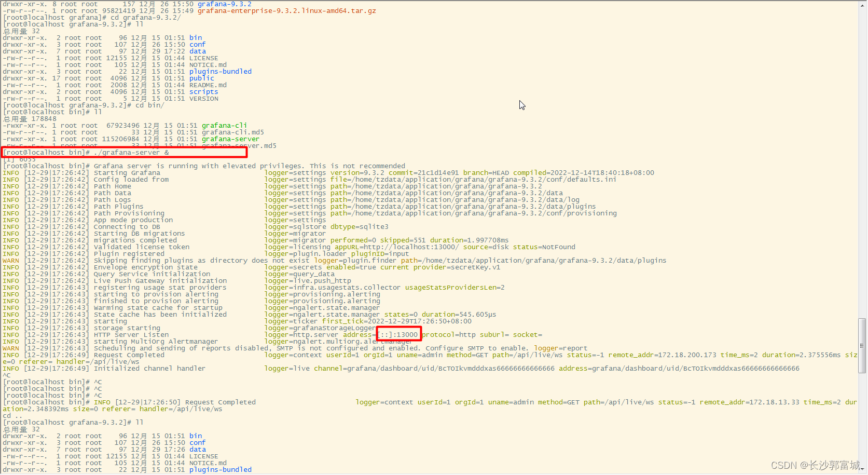This screenshot has width=868, height=475.
Task: Click the 'registering usage stat providers' message
Action: tap(160, 288)
